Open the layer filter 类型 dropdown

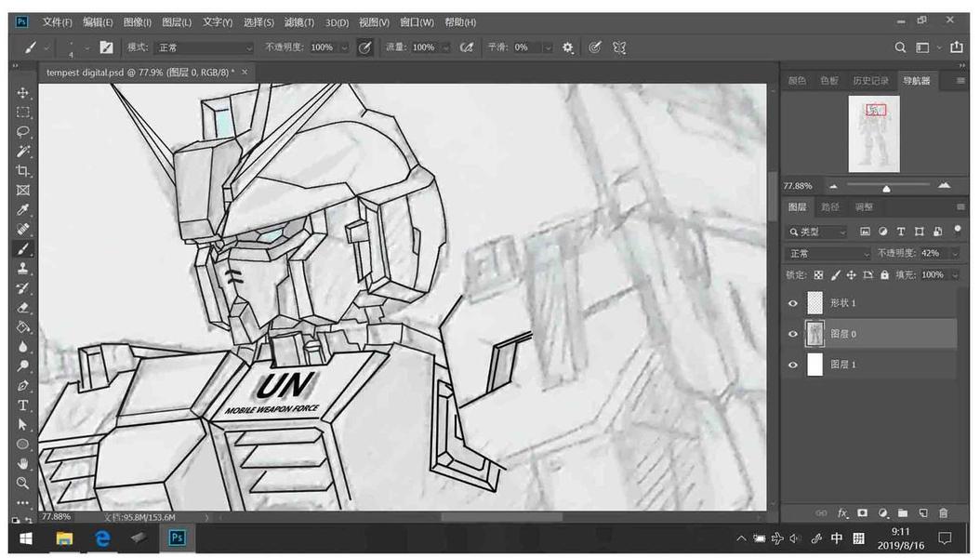816,232
